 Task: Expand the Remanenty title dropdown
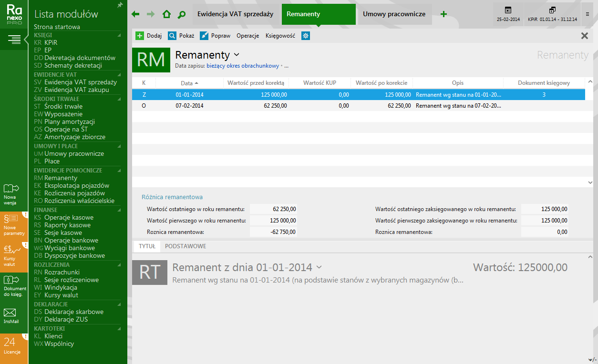(x=237, y=55)
